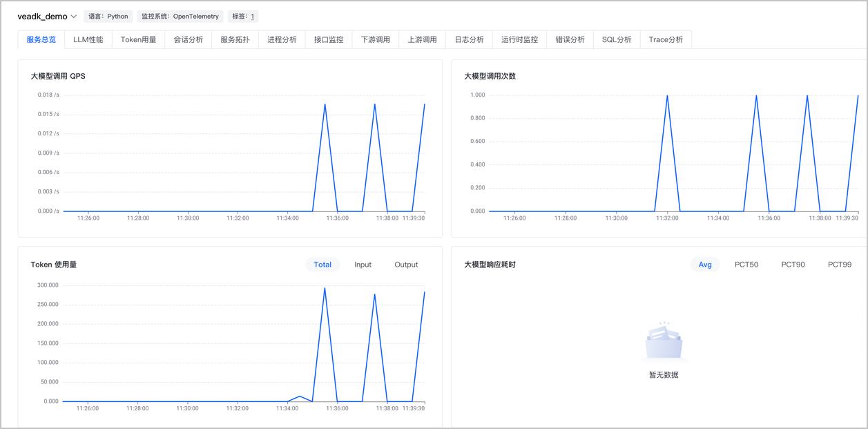Viewport: 868px width, 429px height.
Task: Go to the 服务拓扑 tab
Action: (235, 39)
